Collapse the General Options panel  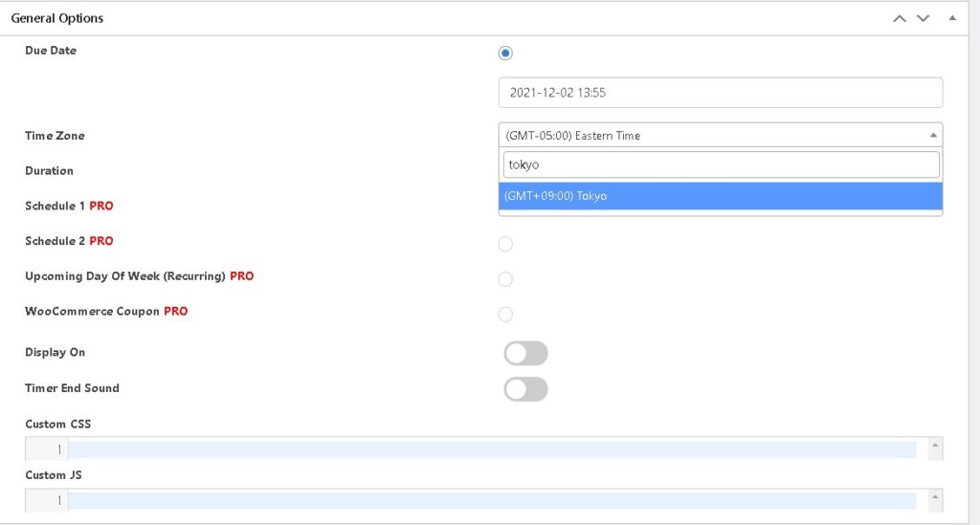951,18
